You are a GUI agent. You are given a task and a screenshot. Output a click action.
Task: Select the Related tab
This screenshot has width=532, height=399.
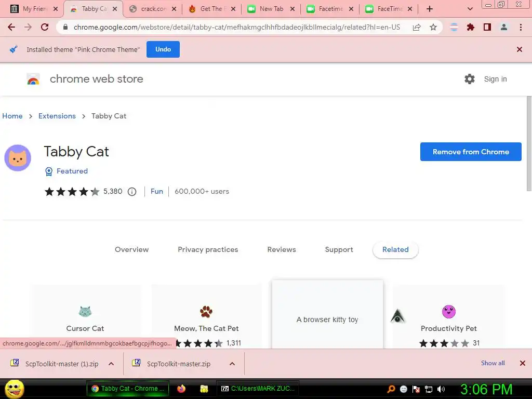coord(395,250)
